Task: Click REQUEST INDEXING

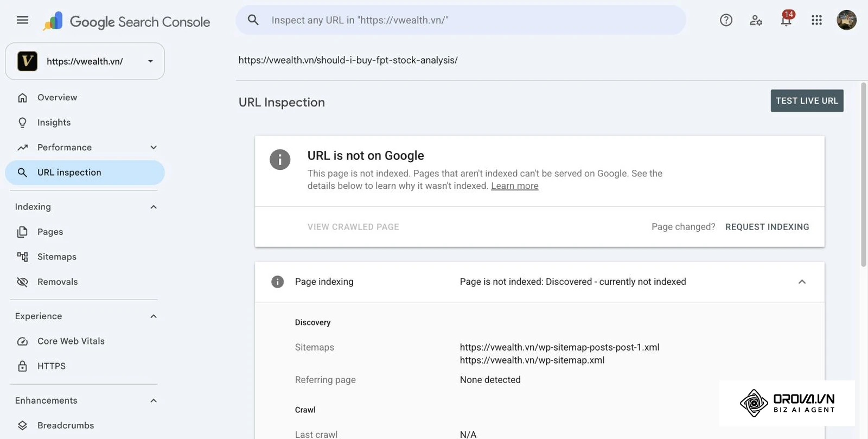Action: coord(767,227)
